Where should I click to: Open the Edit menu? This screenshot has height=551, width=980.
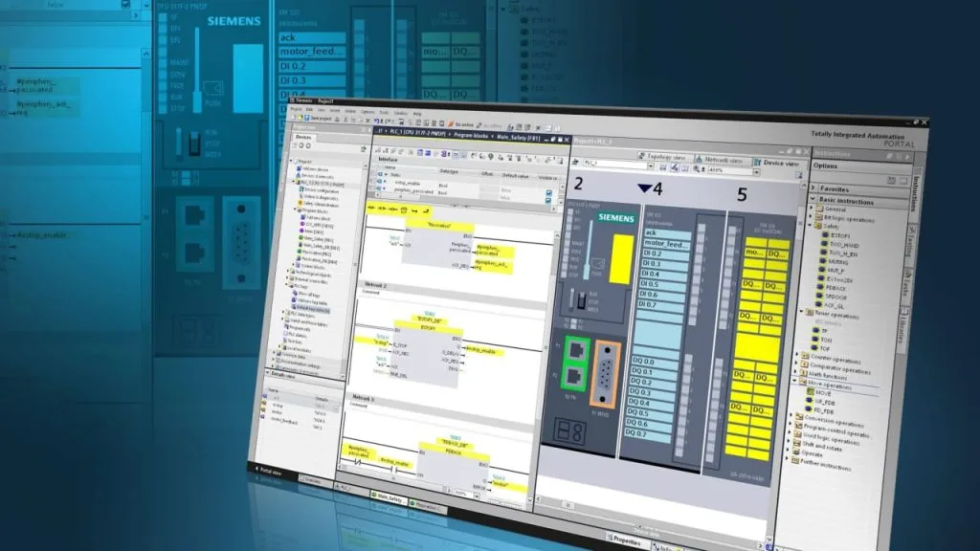[x=309, y=110]
